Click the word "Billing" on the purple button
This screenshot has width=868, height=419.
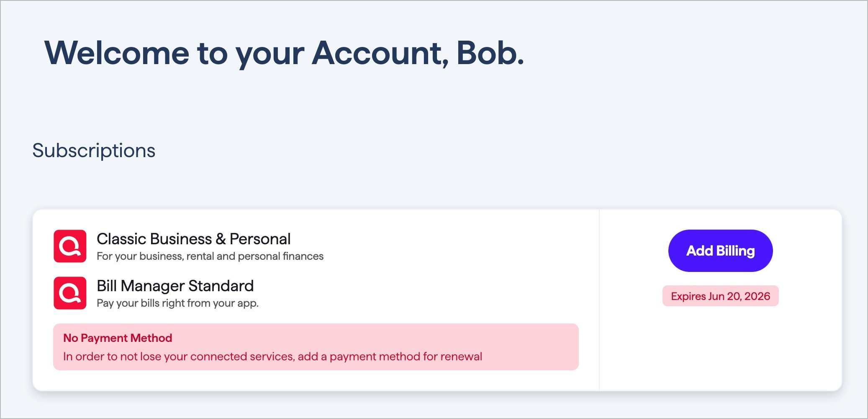pyautogui.click(x=735, y=251)
